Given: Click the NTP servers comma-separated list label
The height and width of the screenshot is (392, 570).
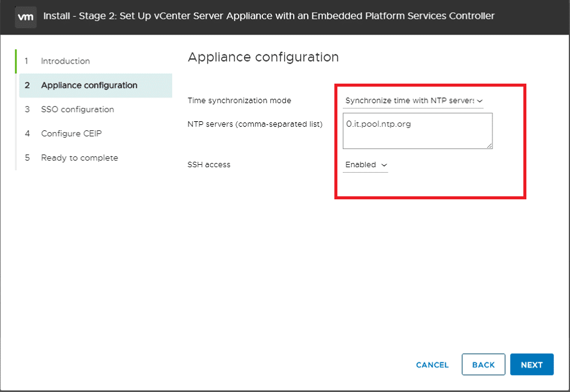Looking at the screenshot, I should [x=255, y=124].
